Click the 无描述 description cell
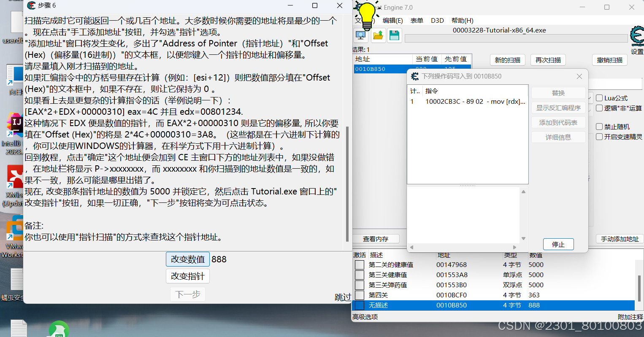 [x=378, y=305]
